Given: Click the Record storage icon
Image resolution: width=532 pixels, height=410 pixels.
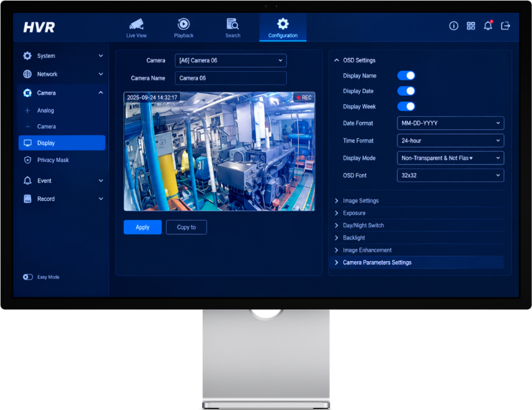Looking at the screenshot, I should point(28,199).
